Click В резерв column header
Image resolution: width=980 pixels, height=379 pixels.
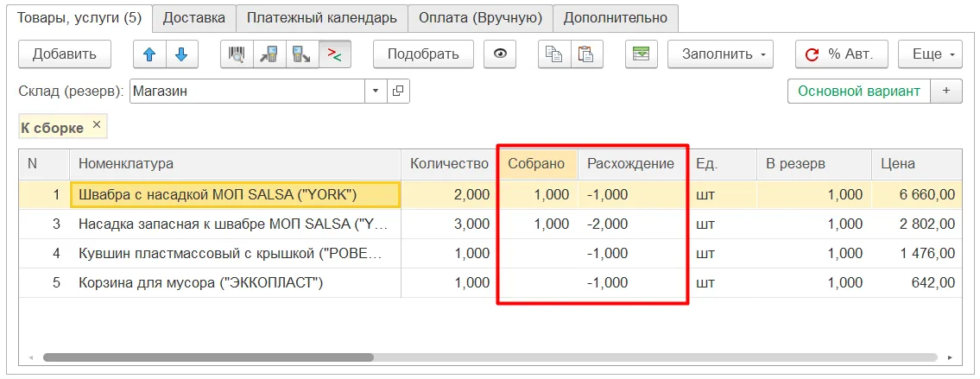pyautogui.click(x=813, y=164)
